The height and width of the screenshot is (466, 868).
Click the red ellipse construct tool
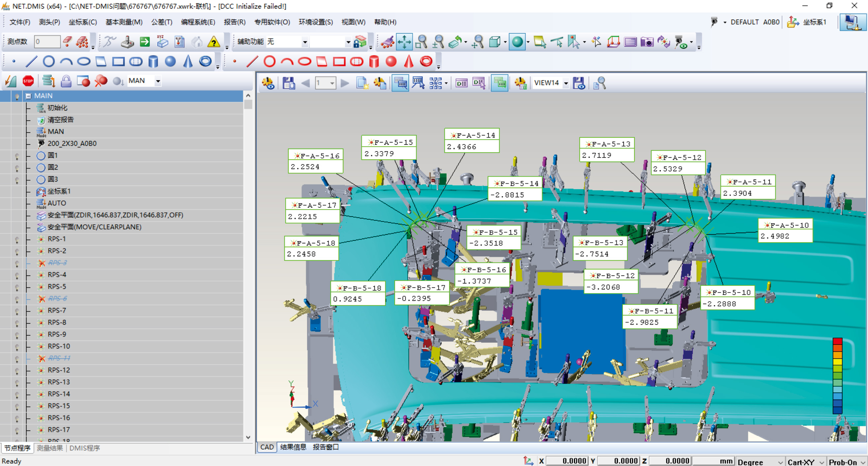pyautogui.click(x=304, y=62)
